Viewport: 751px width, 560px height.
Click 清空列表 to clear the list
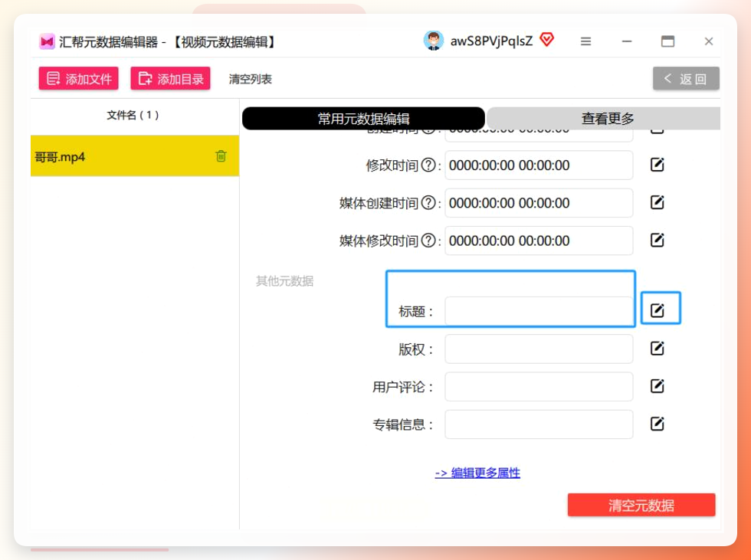click(250, 79)
